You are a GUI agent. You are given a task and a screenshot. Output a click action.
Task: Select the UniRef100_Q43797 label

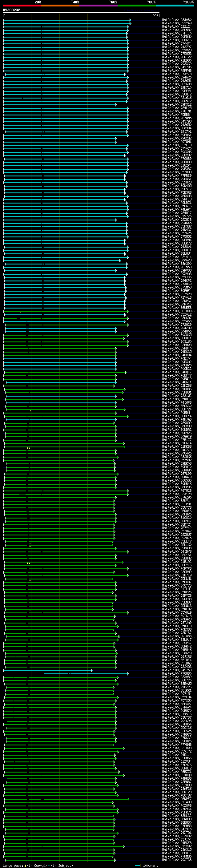[x=177, y=47]
